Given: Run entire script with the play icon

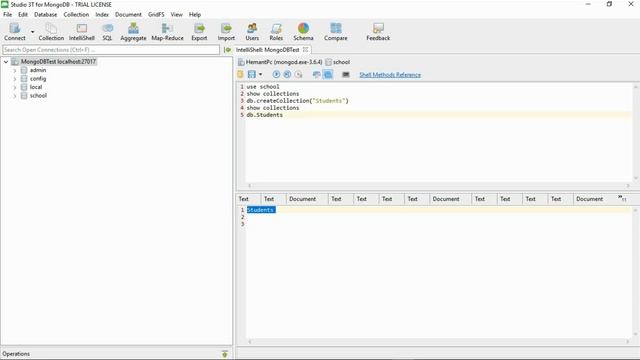Looking at the screenshot, I should pyautogui.click(x=276, y=74).
